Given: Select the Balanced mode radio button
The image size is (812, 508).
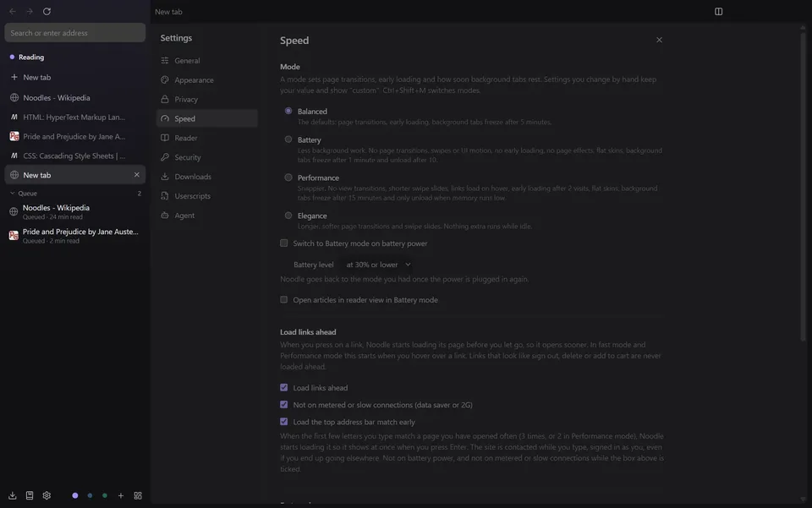Looking at the screenshot, I should point(288,111).
